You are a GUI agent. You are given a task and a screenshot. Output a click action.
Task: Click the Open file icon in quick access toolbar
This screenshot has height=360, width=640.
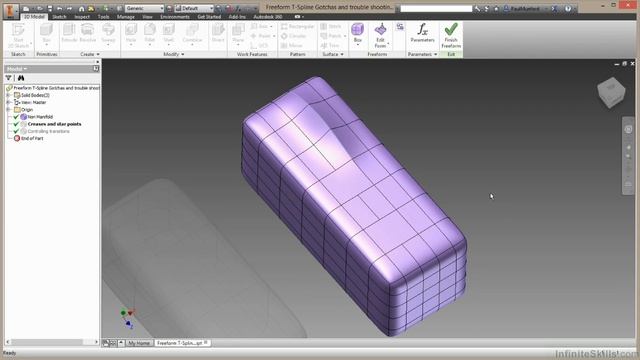(40, 9)
